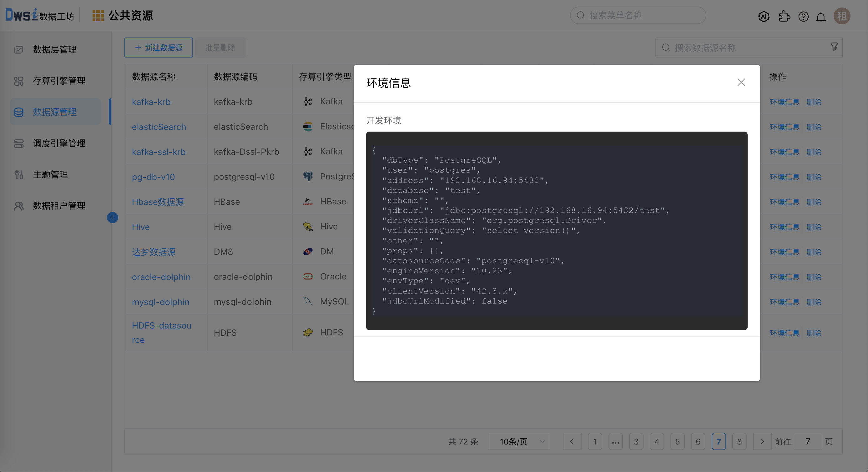
Task: Open the AI assistant icon in the top bar
Action: pyautogui.click(x=764, y=16)
